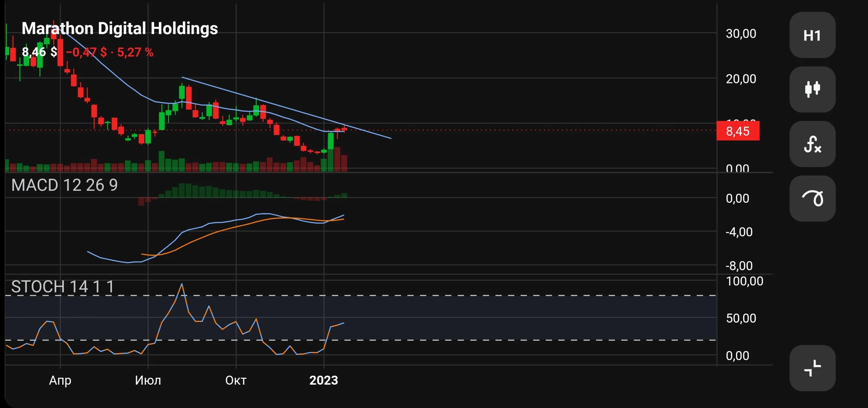
Task: Click the 20,00 price axis label
Action: [x=741, y=79]
